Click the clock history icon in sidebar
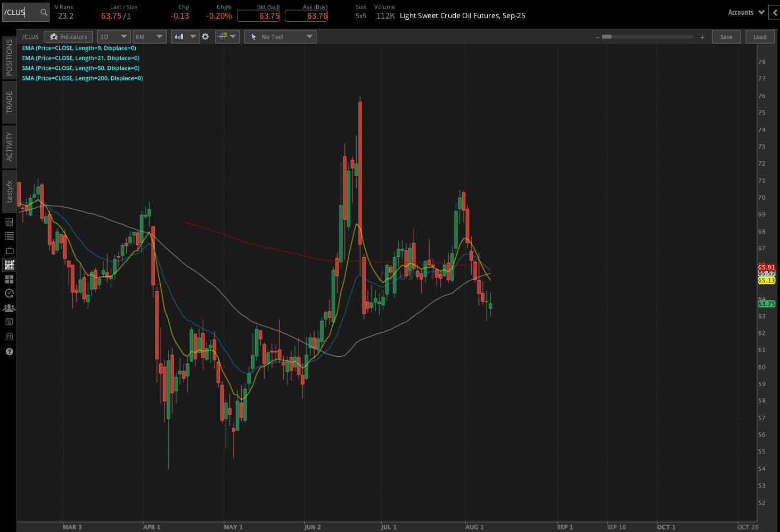The image size is (780, 532). [x=9, y=293]
